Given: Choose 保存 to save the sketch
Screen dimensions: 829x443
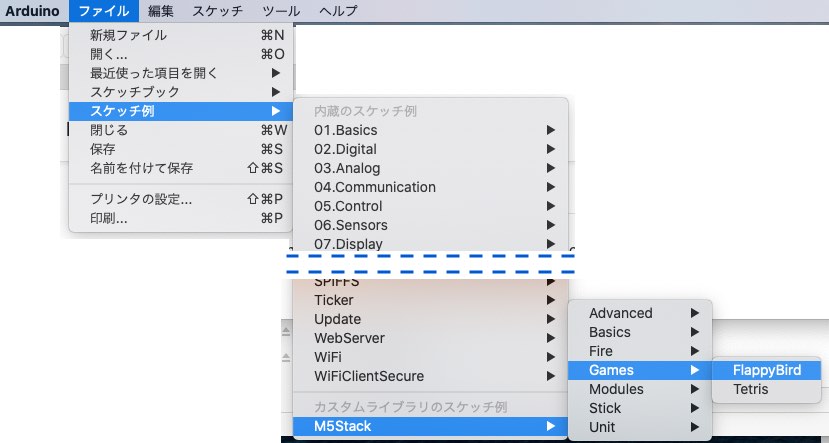Looking at the screenshot, I should [181, 149].
